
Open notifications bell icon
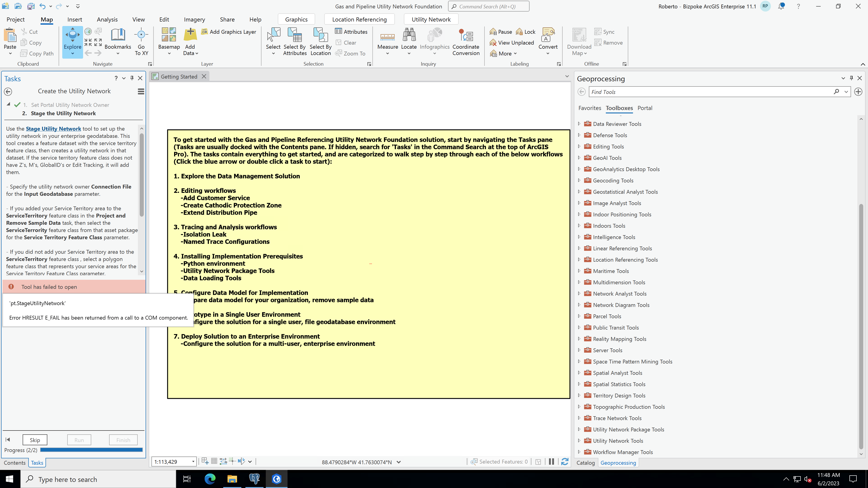coord(781,6)
